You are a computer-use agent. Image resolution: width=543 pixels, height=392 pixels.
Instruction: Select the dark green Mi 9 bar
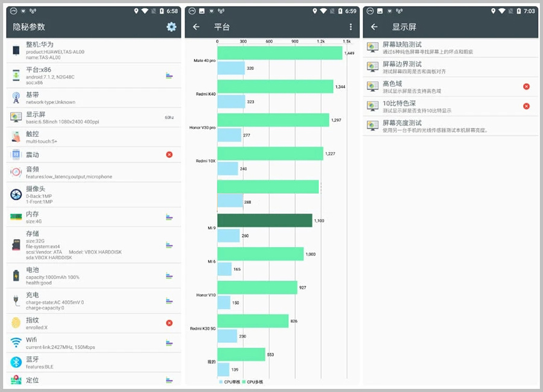point(264,221)
